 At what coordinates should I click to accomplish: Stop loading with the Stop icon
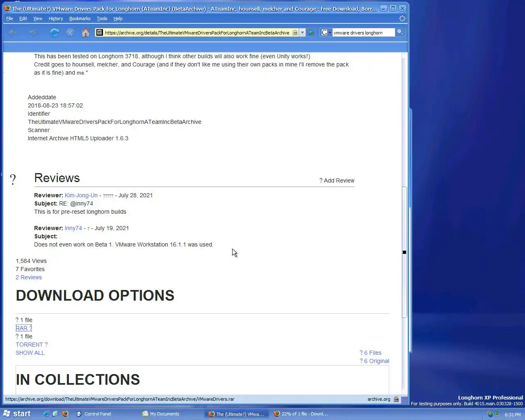[x=70, y=33]
